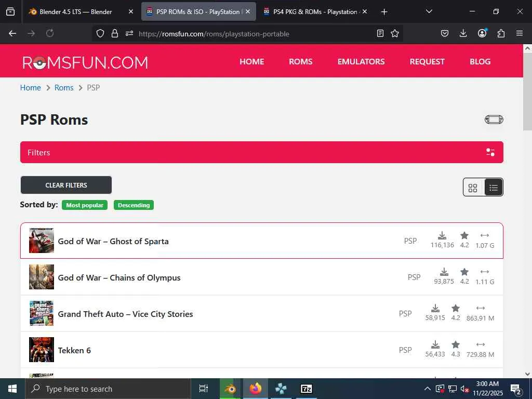The height and width of the screenshot is (399, 532).
Task: Open God of War – Ghost of Sparta
Action: coord(113,241)
